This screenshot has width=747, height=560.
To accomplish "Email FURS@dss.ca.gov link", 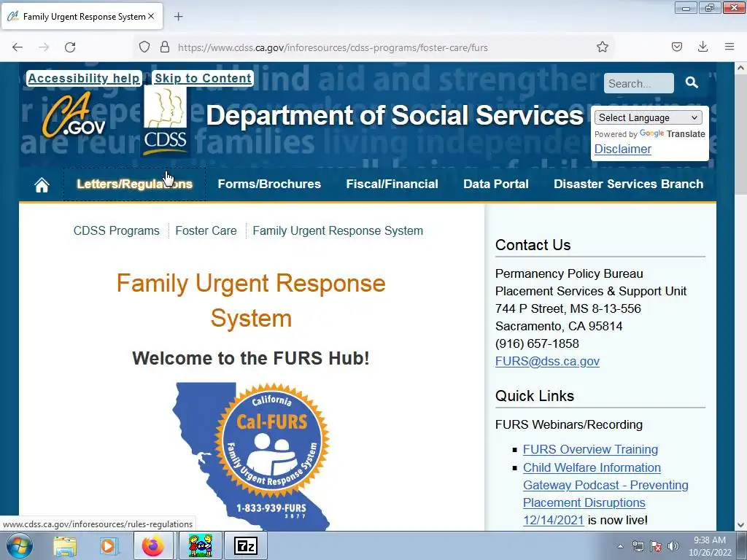I will point(547,362).
